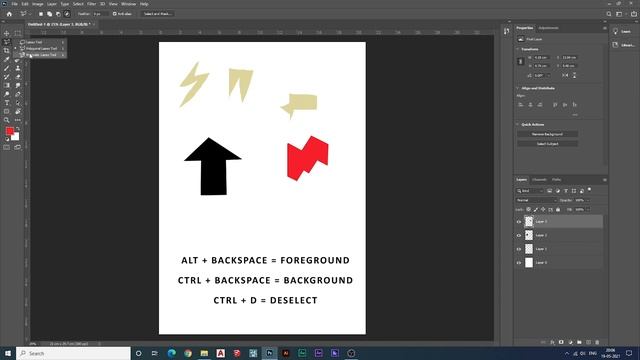Choose Add to selection mode
The height and width of the screenshot is (360, 640).
coord(49,14)
